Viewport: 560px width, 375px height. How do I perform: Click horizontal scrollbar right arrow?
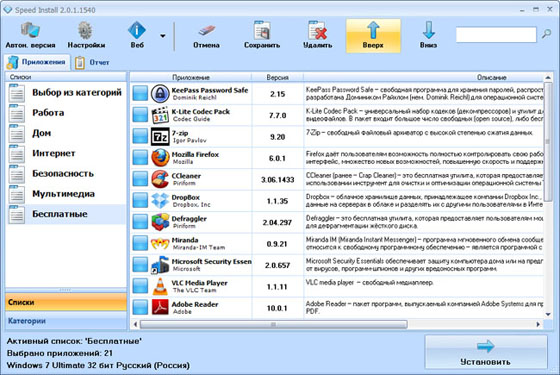(x=538, y=324)
